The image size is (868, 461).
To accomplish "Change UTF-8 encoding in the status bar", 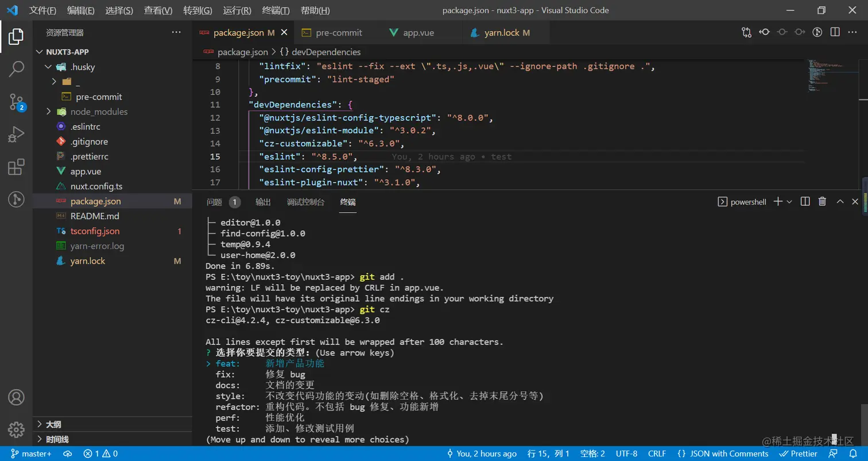I will pos(626,454).
